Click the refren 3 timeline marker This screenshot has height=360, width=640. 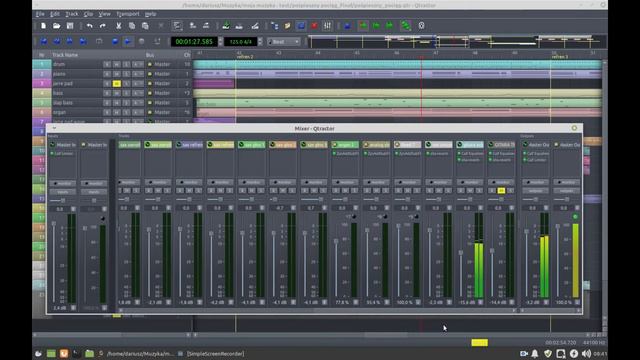coord(560,57)
